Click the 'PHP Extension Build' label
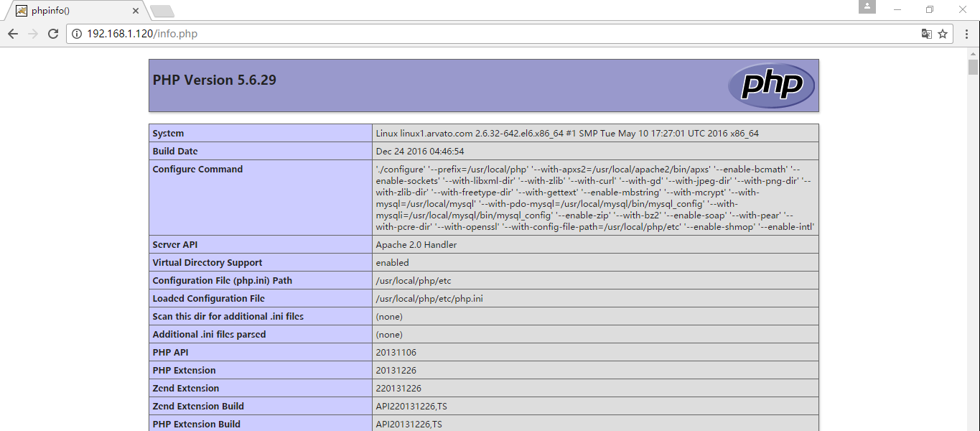This screenshot has width=980, height=431. point(197,425)
